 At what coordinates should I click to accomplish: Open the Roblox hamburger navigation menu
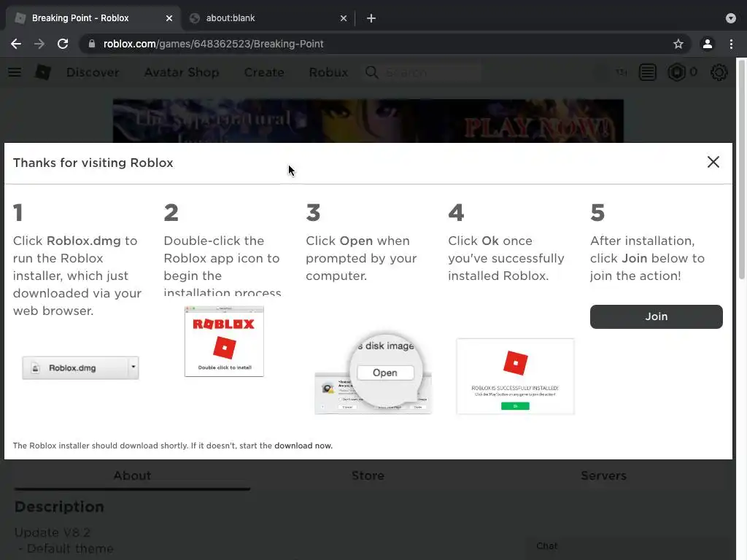tap(15, 72)
